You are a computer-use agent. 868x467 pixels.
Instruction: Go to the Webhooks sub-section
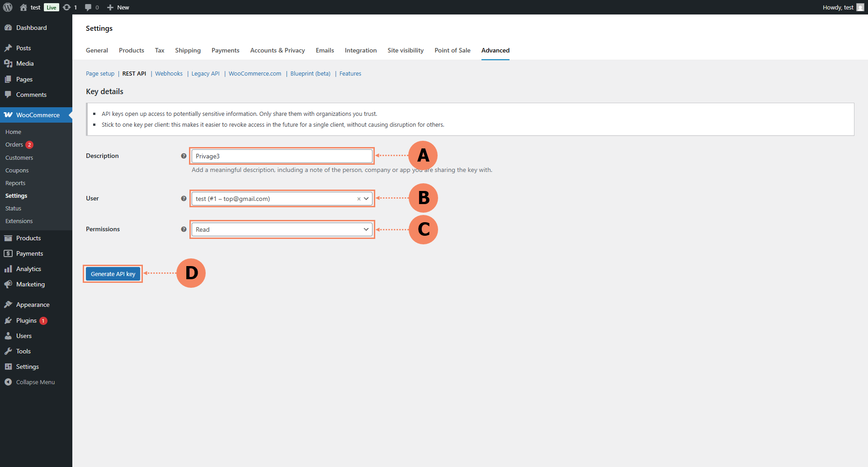coord(169,74)
